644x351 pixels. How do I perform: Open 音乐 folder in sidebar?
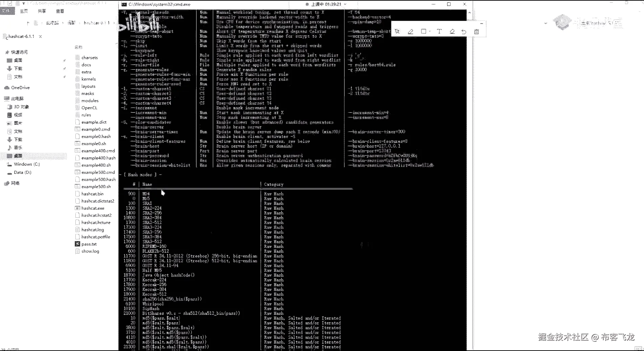click(18, 148)
